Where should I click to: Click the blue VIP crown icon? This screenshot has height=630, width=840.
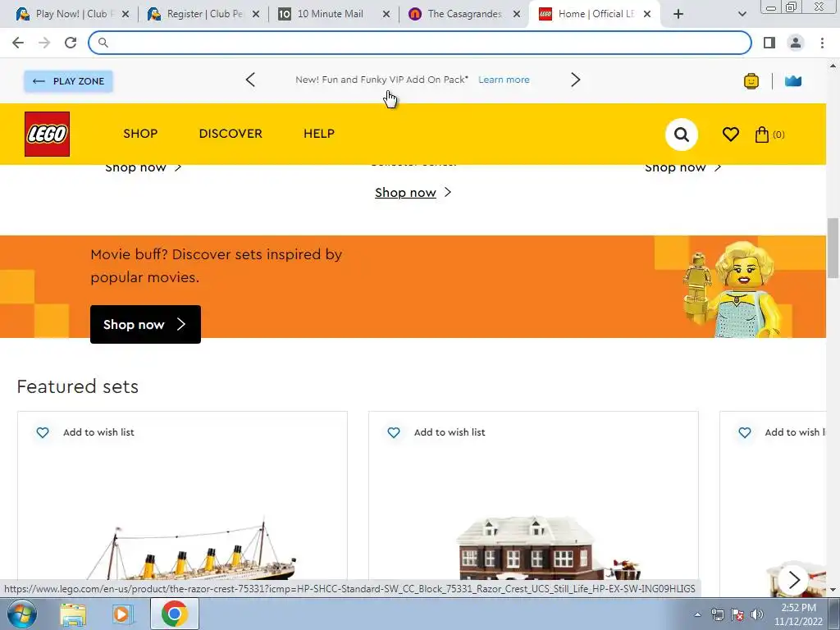pos(793,81)
